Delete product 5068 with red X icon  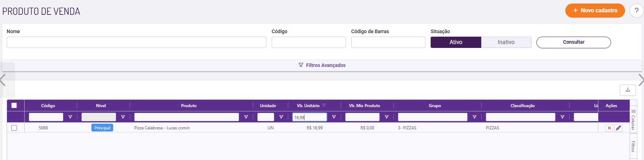point(609,128)
